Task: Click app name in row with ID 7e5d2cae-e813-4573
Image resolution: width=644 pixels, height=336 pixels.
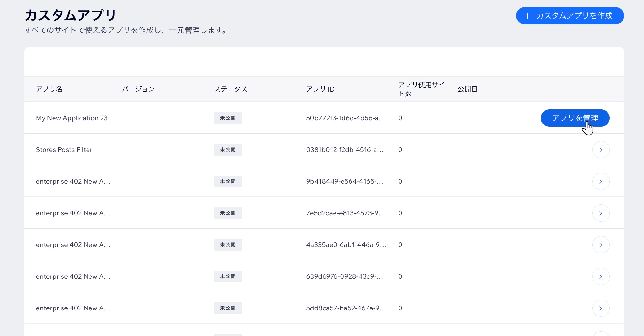Action: 73,213
